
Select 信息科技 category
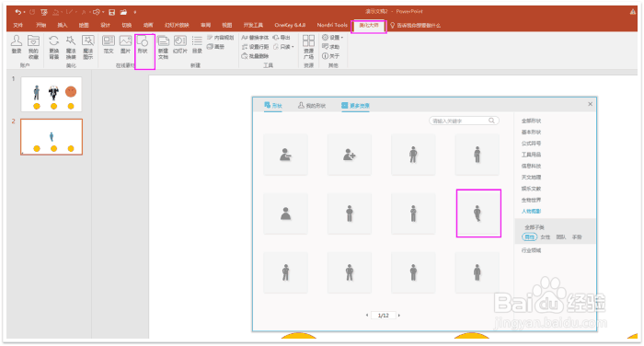tap(531, 166)
